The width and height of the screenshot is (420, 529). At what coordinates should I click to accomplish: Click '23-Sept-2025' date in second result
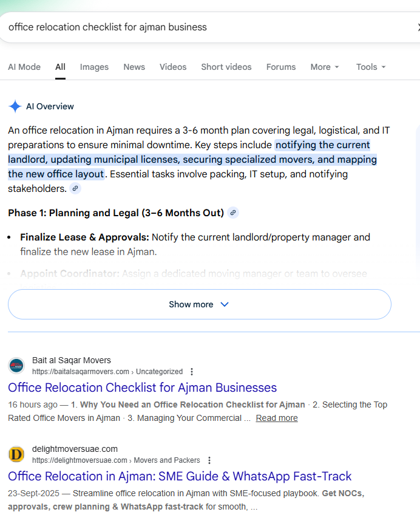(33, 493)
